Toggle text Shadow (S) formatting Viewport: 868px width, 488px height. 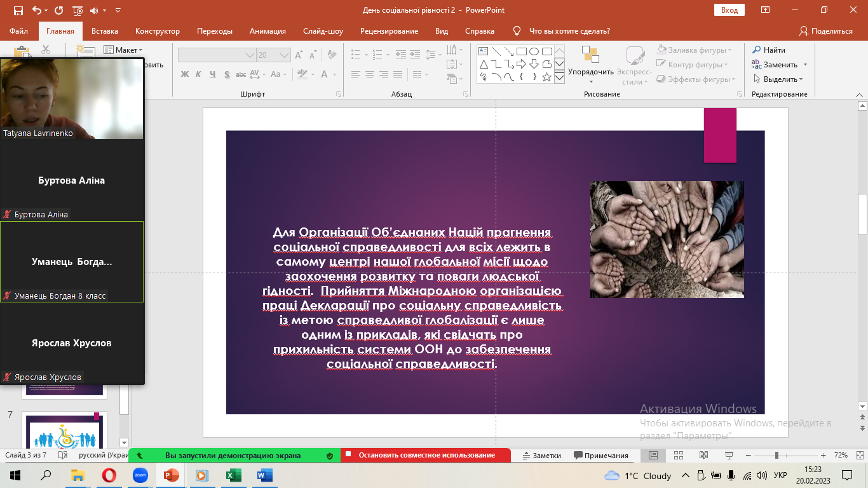click(226, 74)
